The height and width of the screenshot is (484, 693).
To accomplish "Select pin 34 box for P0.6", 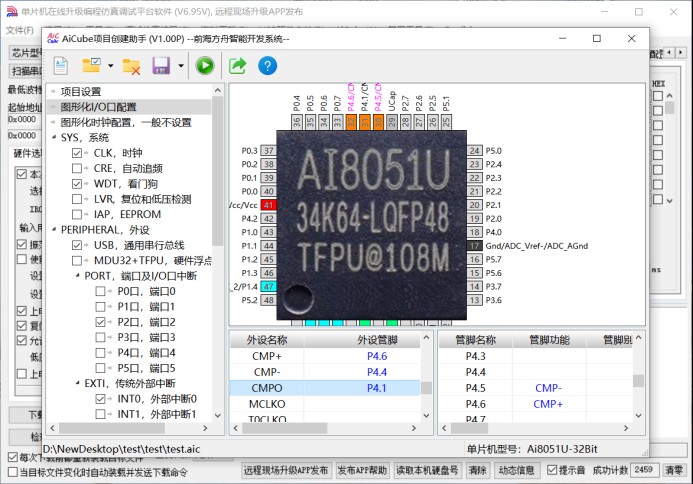I will 324,122.
